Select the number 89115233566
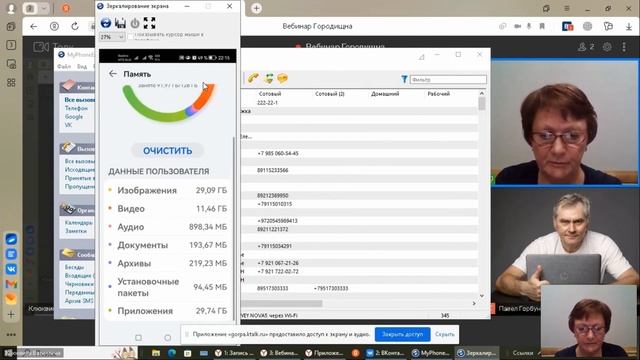 coord(273,170)
